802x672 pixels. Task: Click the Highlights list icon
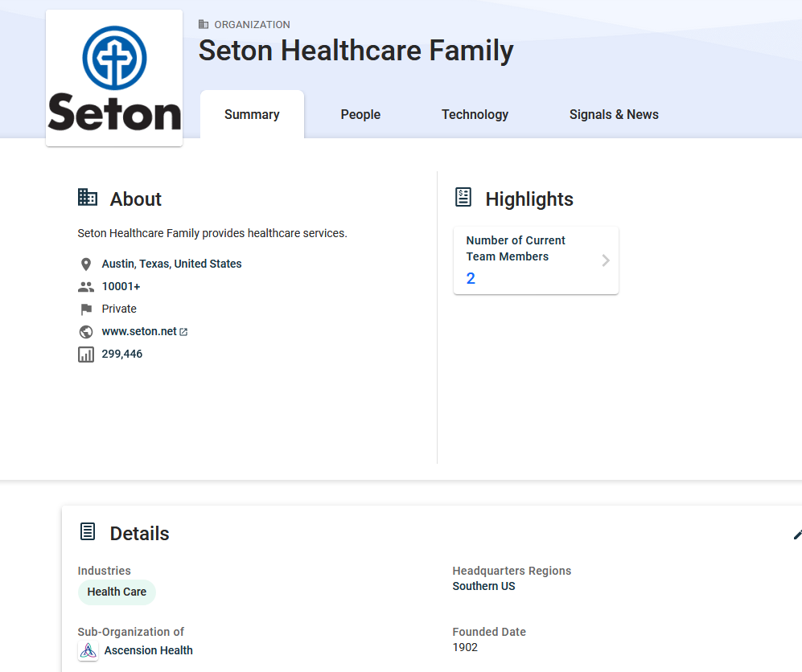click(463, 198)
